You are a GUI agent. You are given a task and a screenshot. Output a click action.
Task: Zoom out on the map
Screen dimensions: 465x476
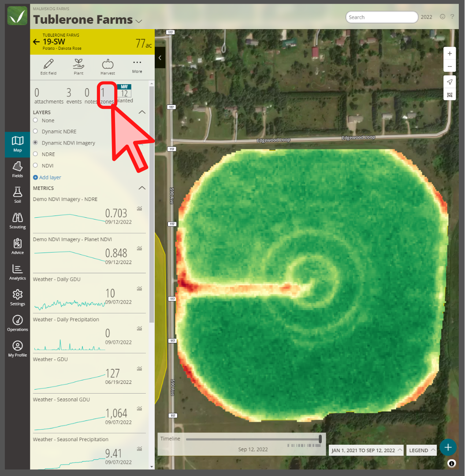point(450,66)
